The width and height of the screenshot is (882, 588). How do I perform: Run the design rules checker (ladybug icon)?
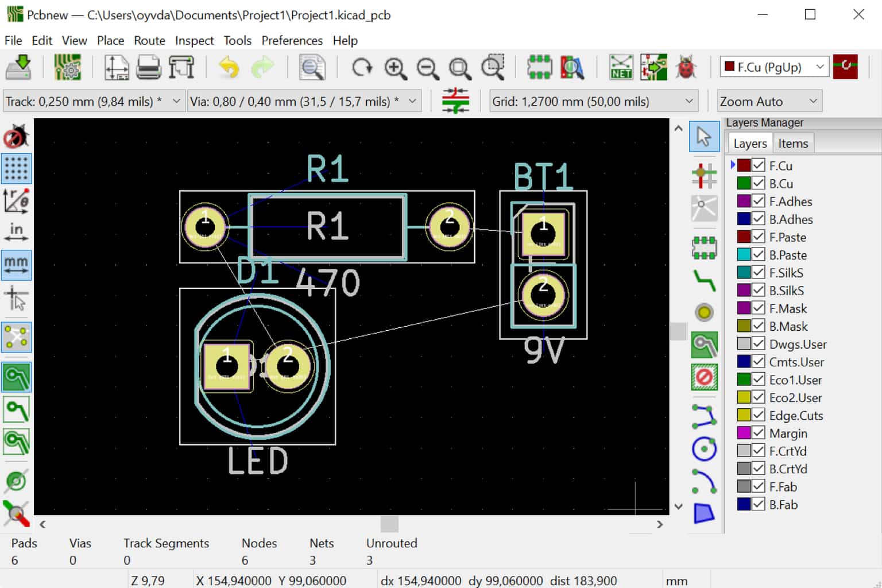pos(687,67)
